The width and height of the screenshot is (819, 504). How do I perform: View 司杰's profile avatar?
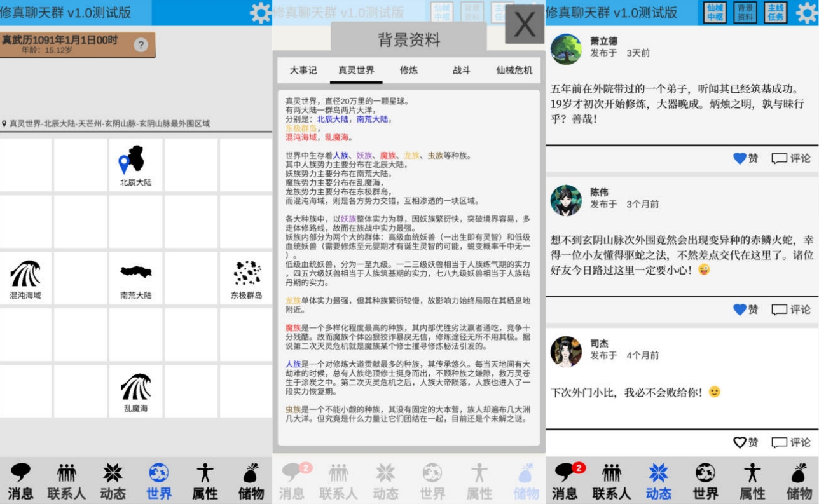566,351
